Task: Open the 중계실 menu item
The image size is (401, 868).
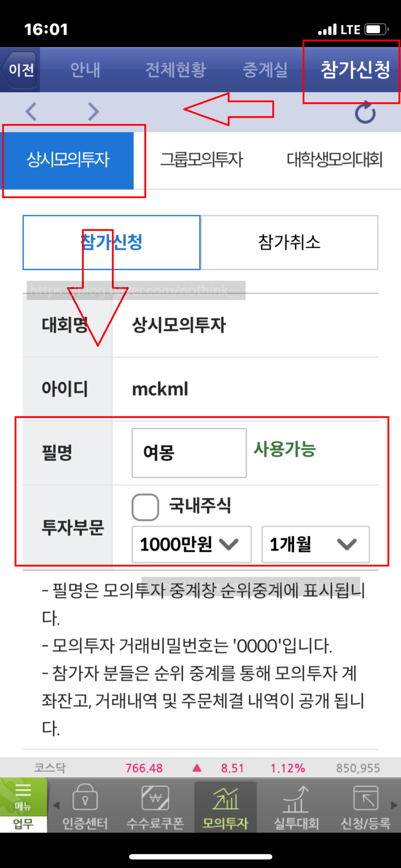Action: (266, 70)
